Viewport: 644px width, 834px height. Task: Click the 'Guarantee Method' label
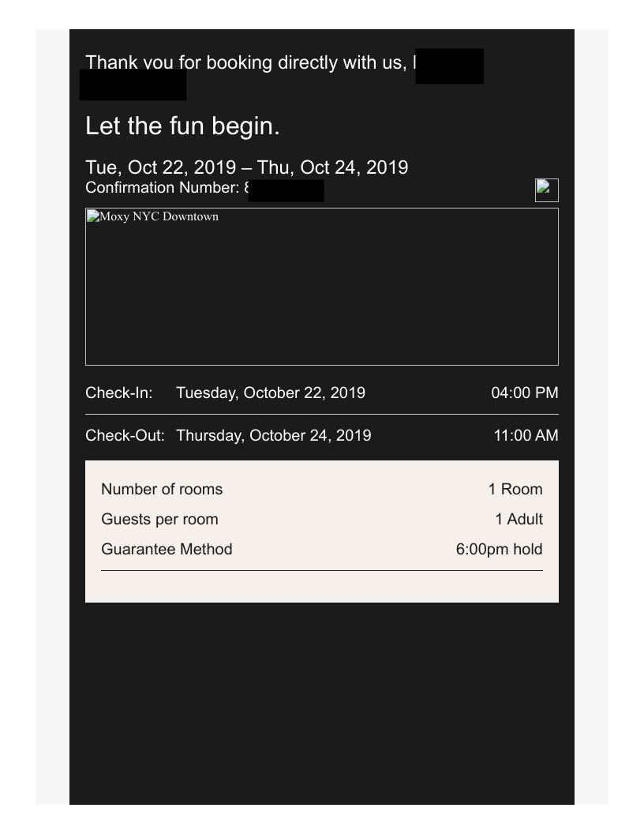167,549
